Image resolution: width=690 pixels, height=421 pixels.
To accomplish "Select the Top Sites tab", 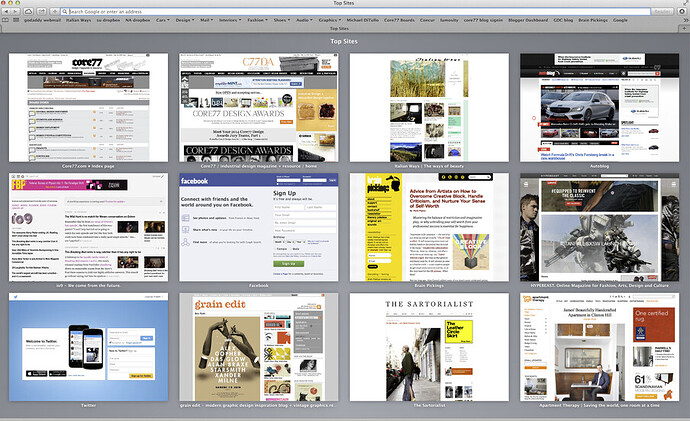I will coord(339,29).
